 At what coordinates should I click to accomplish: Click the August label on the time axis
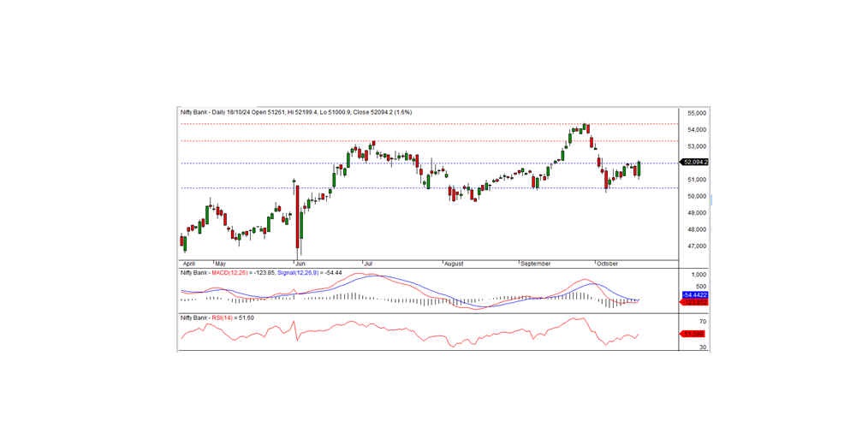[454, 264]
